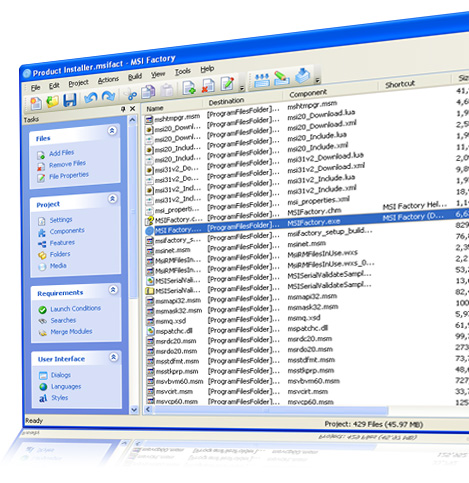Click the MSIFactory.chm component cell
469x483 pixels.
[314, 211]
